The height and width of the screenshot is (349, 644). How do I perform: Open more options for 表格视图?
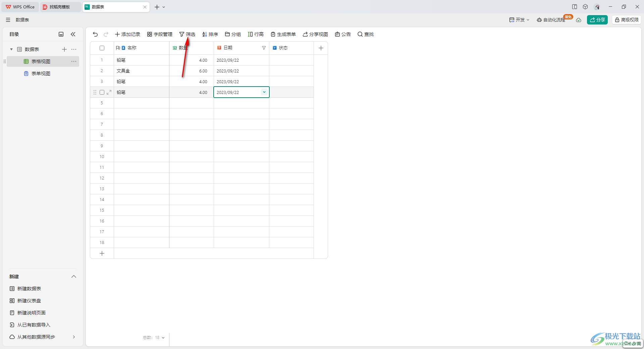[x=74, y=61]
